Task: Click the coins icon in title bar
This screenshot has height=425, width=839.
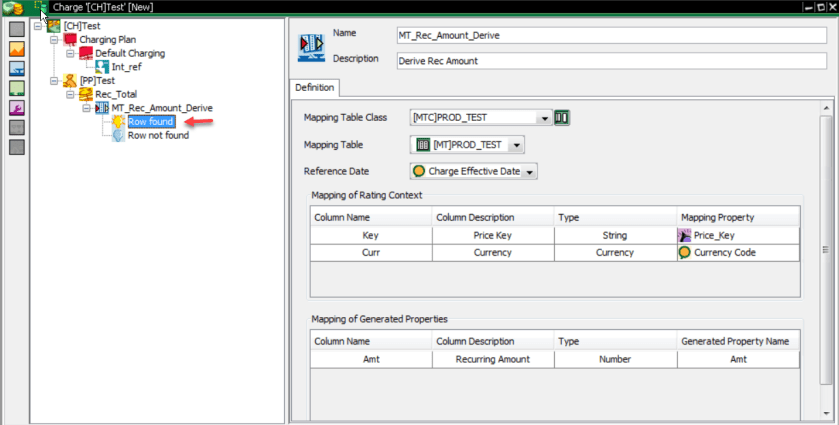Action: [13, 8]
